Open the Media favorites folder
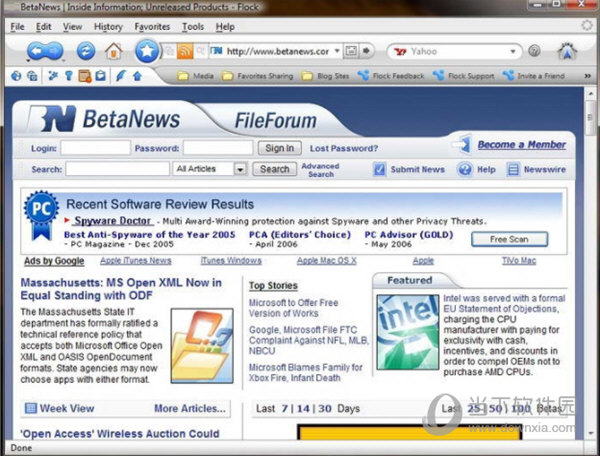 pos(195,76)
